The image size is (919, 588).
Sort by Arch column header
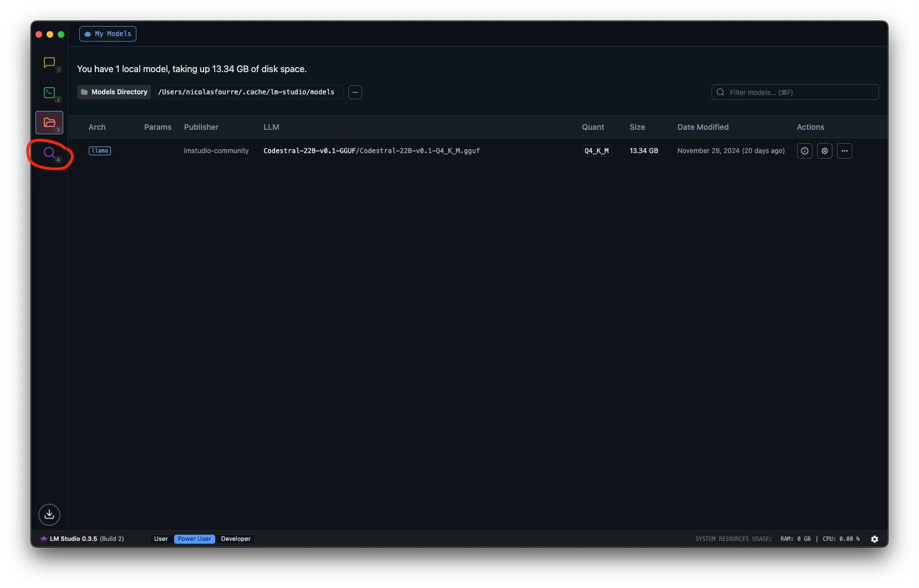97,127
